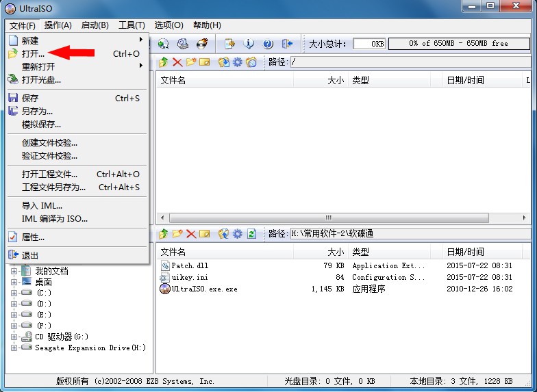Click the lower pane 路径 path field
Viewport: 537px width, 392px height.
click(408, 233)
